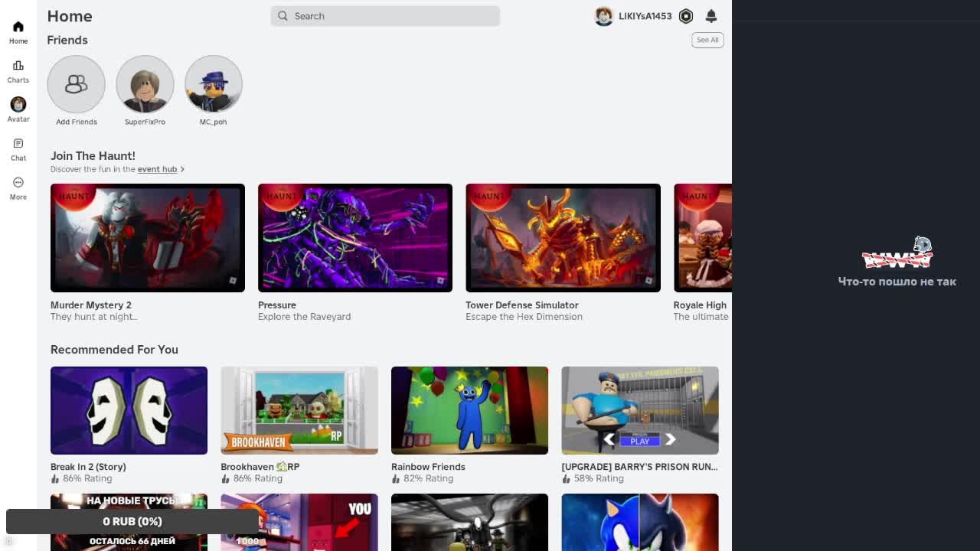Click the Pressure game title
Image resolution: width=980 pixels, height=551 pixels.
[x=277, y=305]
